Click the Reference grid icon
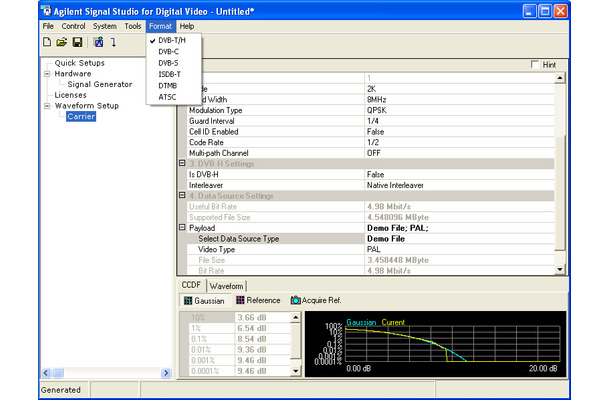The height and width of the screenshot is (400, 610). [240, 300]
